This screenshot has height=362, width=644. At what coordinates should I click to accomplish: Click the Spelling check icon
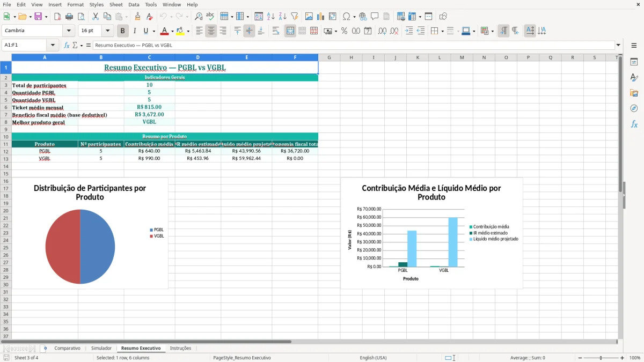tap(210, 17)
